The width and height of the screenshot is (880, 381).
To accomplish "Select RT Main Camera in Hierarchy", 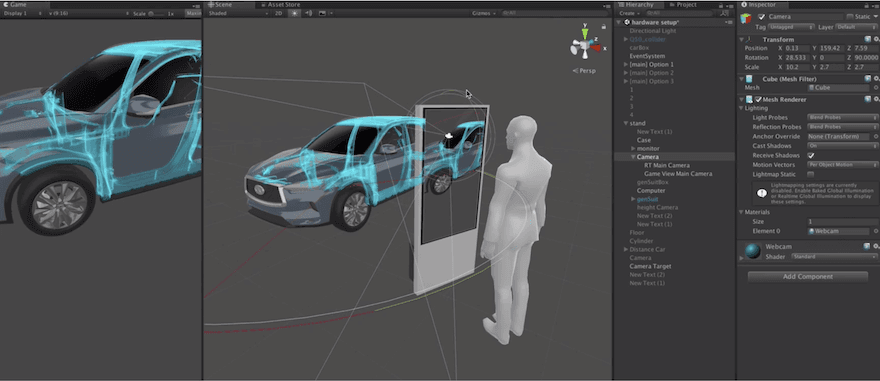I will point(667,166).
